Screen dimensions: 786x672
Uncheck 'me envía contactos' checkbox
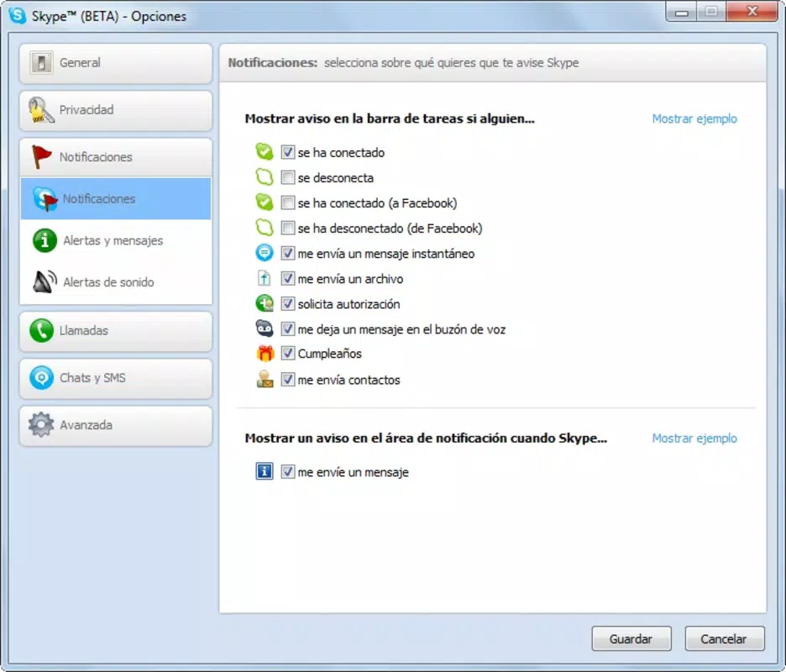(x=288, y=379)
